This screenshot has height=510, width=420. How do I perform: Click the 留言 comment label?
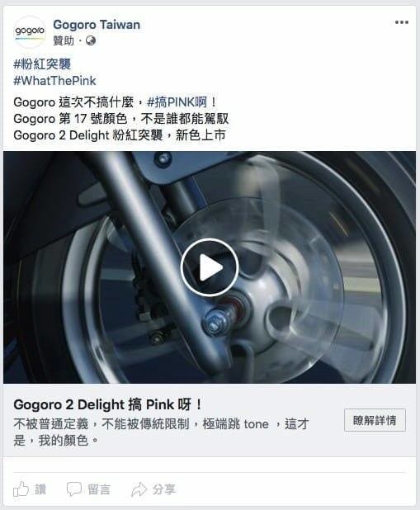point(99,489)
